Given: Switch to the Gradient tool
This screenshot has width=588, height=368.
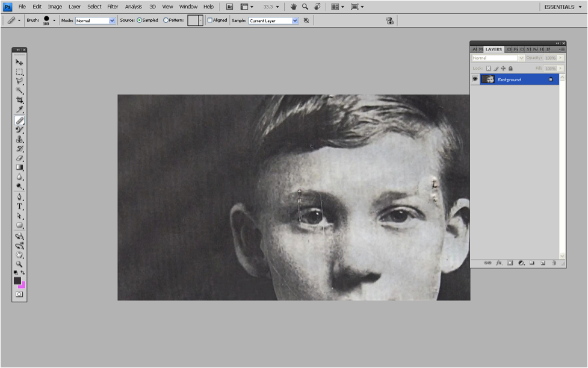Looking at the screenshot, I should coord(19,167).
